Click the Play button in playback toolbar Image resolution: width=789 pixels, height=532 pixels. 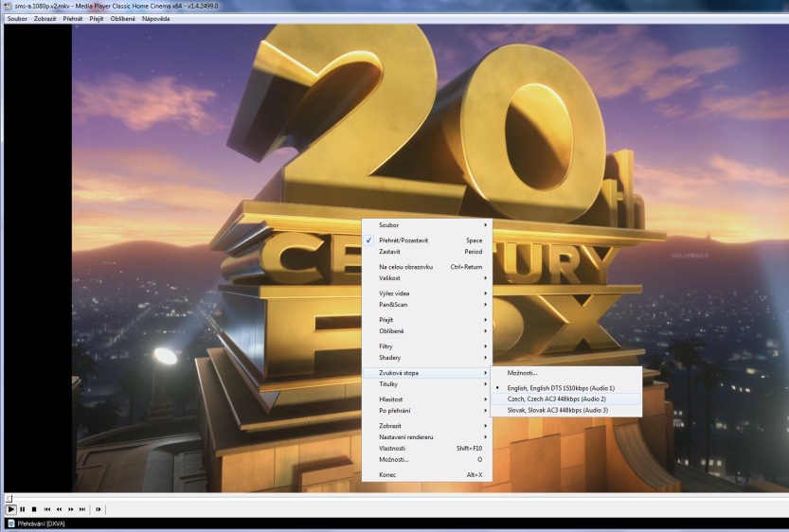click(x=11, y=509)
